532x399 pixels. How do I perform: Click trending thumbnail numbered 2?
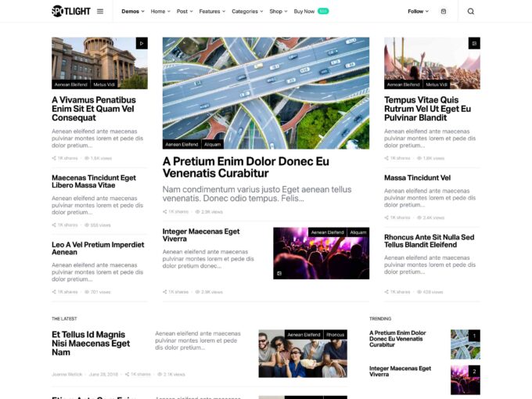pos(465,379)
